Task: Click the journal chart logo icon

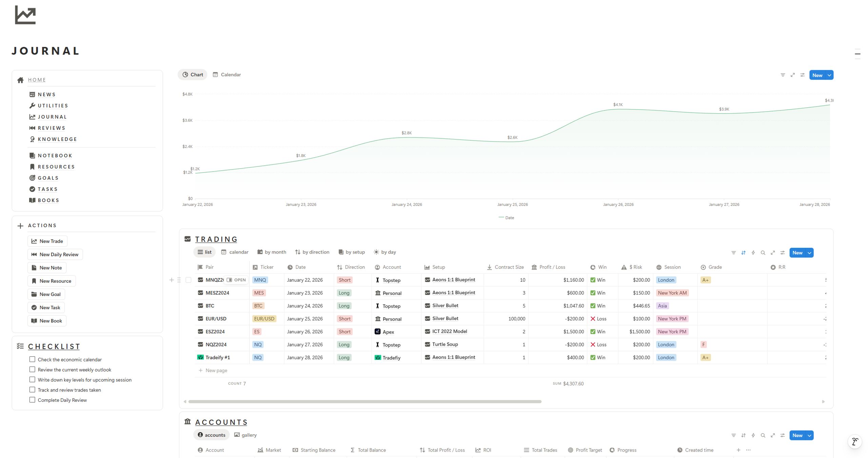Action: tap(25, 15)
